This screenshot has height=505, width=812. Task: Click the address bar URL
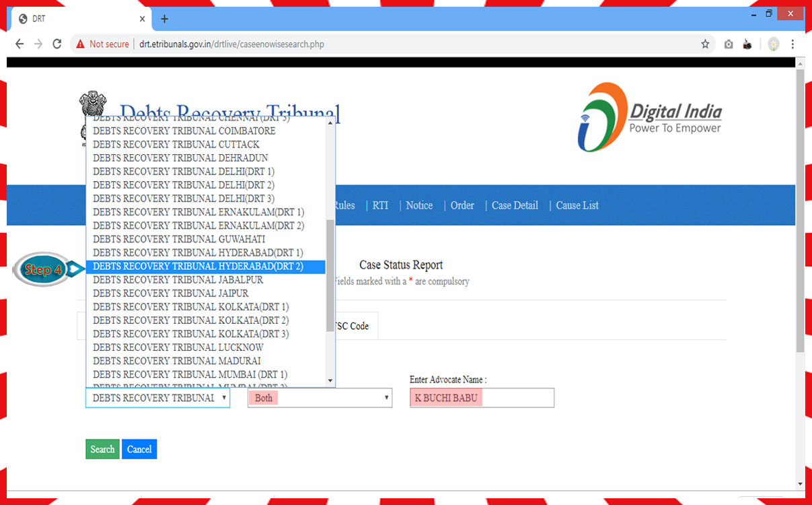pyautogui.click(x=231, y=44)
